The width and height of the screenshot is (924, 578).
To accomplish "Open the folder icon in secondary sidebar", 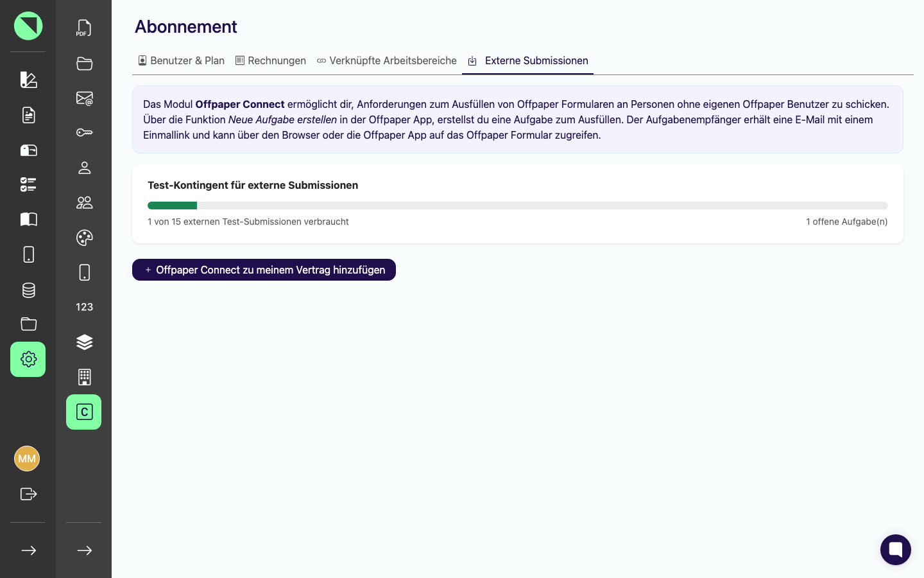I will pos(84,63).
